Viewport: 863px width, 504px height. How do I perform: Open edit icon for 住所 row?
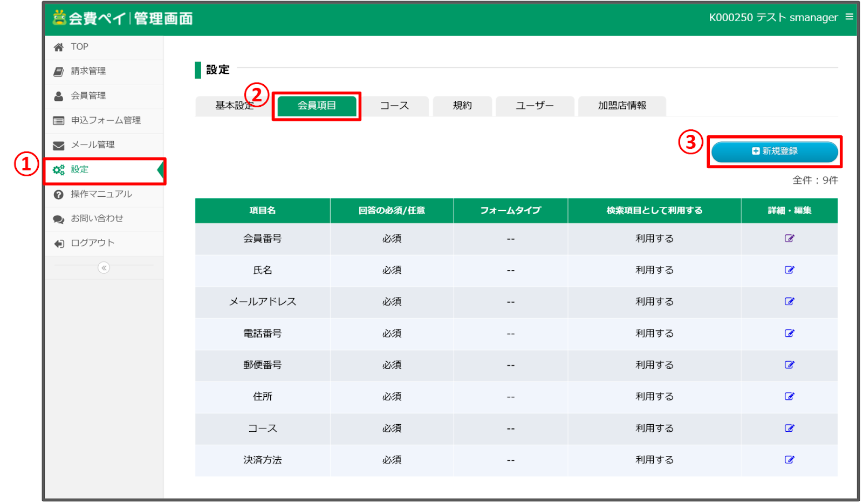tap(789, 396)
